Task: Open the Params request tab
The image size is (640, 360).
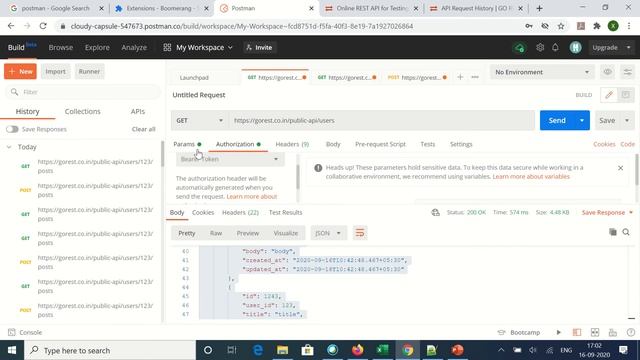Action: coord(184,144)
